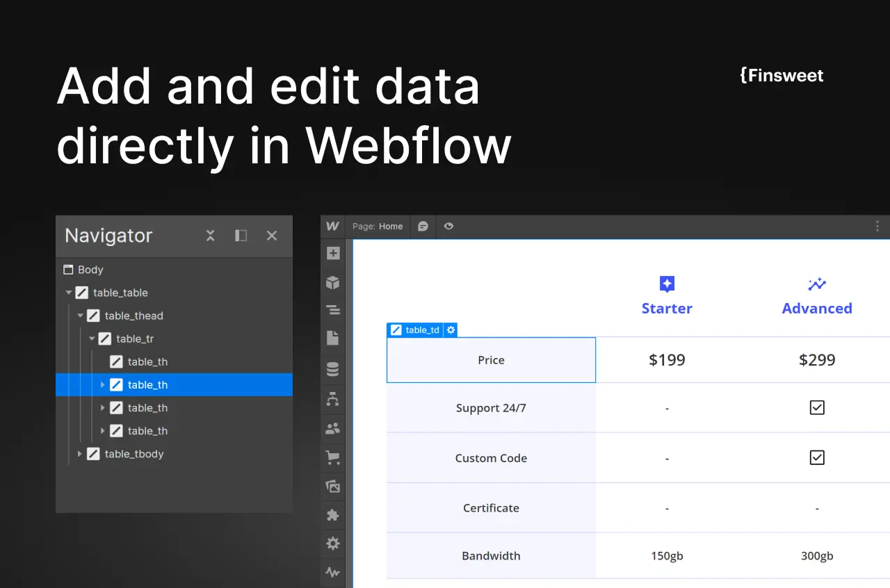Collapse the table_table tree node

(69, 293)
